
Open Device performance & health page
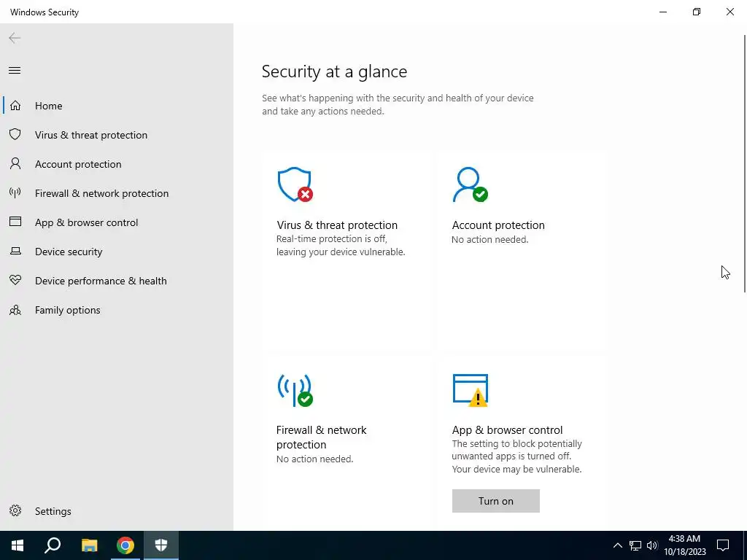[117, 281]
